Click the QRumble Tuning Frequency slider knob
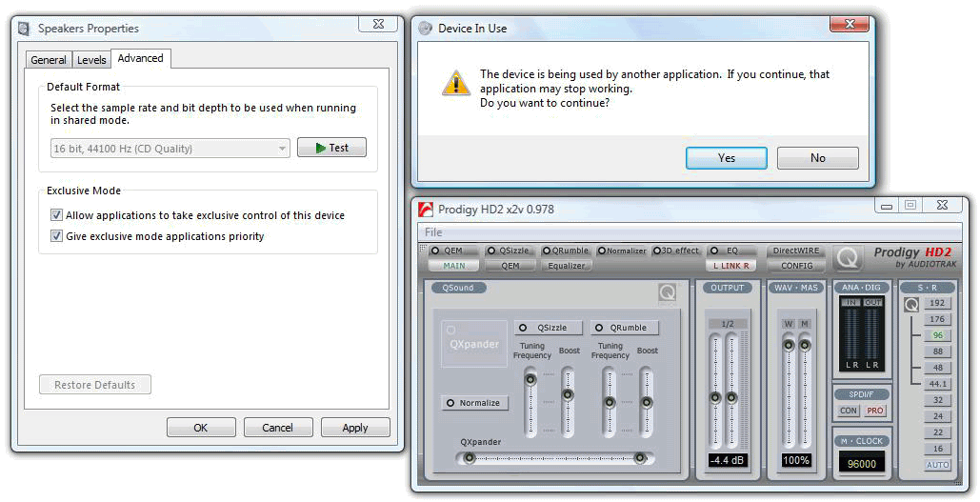Viewport: 980px width, 502px height. pos(610,402)
